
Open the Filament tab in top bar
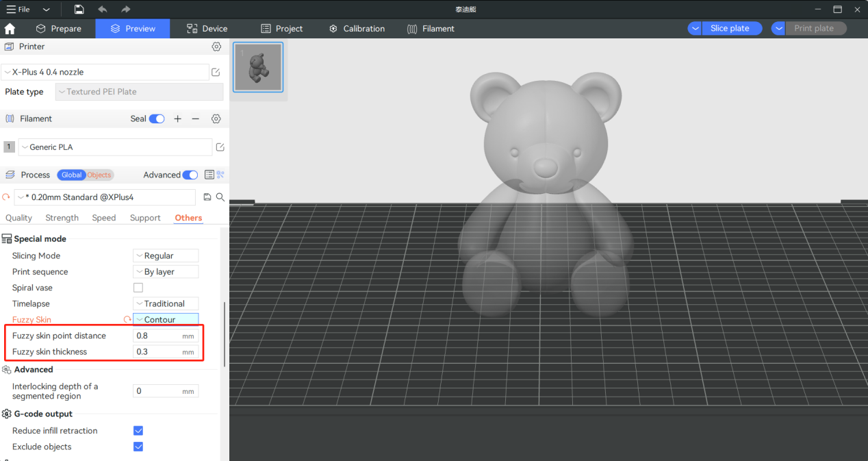click(431, 29)
